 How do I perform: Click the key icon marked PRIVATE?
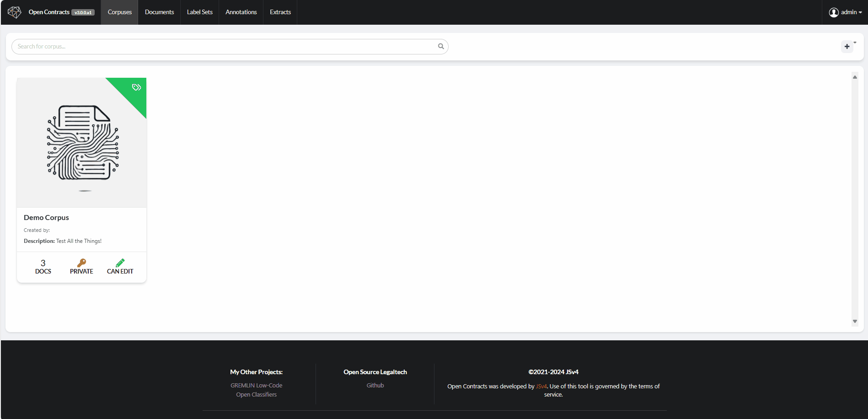pos(81,263)
